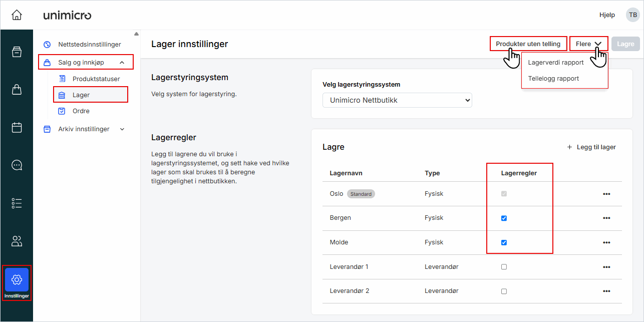Select the shopping bag icon in sidebar
Screen dimensions: 644x322
tap(17, 89)
